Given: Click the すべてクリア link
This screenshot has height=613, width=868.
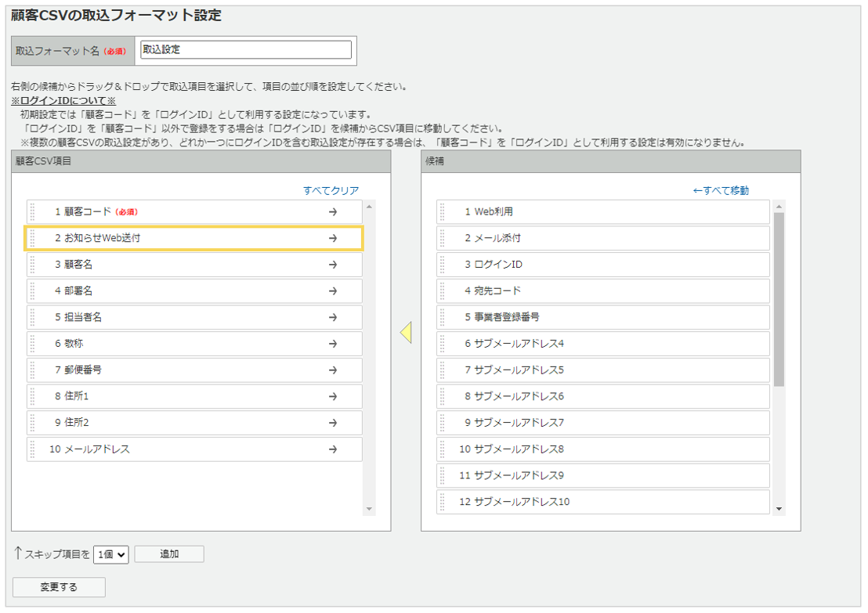Looking at the screenshot, I should click(x=331, y=190).
